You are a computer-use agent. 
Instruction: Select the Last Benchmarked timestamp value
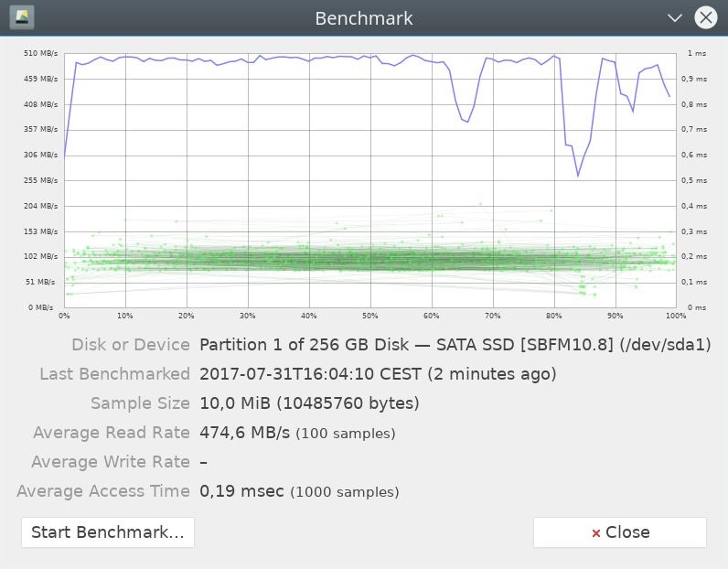pos(377,374)
